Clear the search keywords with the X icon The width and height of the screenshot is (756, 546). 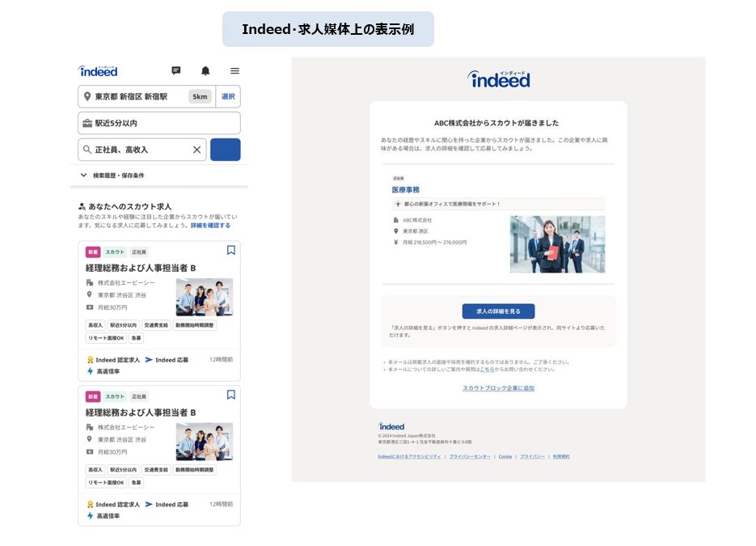pos(196,149)
